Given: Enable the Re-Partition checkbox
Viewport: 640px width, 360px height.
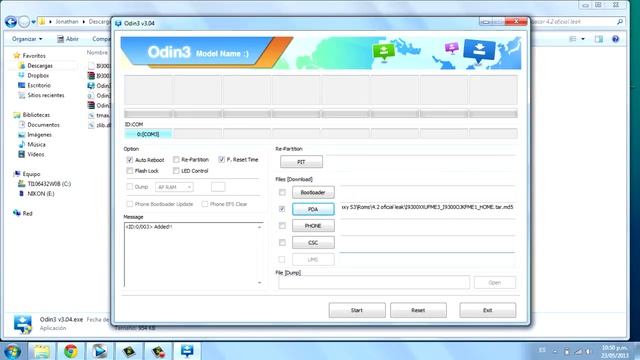Looking at the screenshot, I should 176,160.
